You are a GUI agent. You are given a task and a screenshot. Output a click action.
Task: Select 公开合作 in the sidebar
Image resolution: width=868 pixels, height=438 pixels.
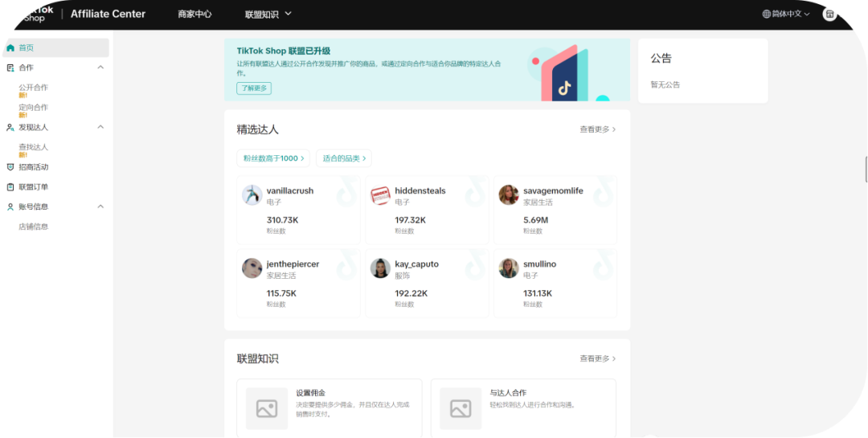(33, 87)
